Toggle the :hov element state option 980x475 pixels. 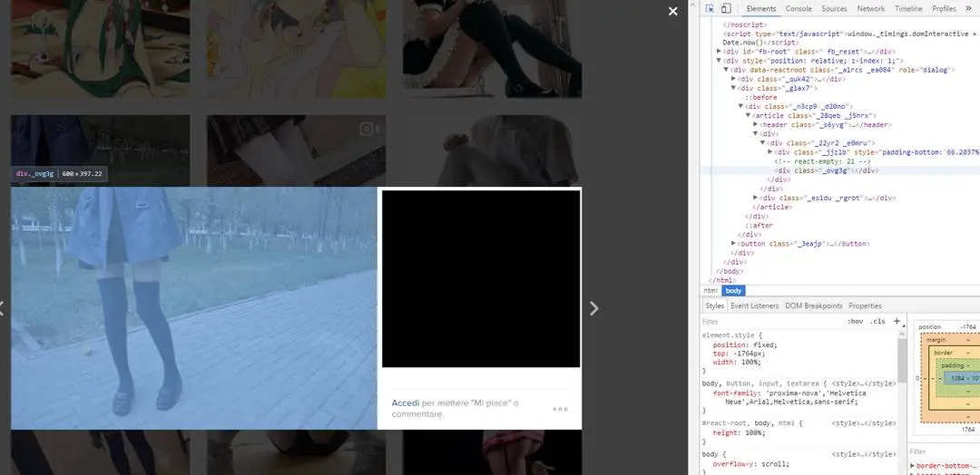point(855,322)
